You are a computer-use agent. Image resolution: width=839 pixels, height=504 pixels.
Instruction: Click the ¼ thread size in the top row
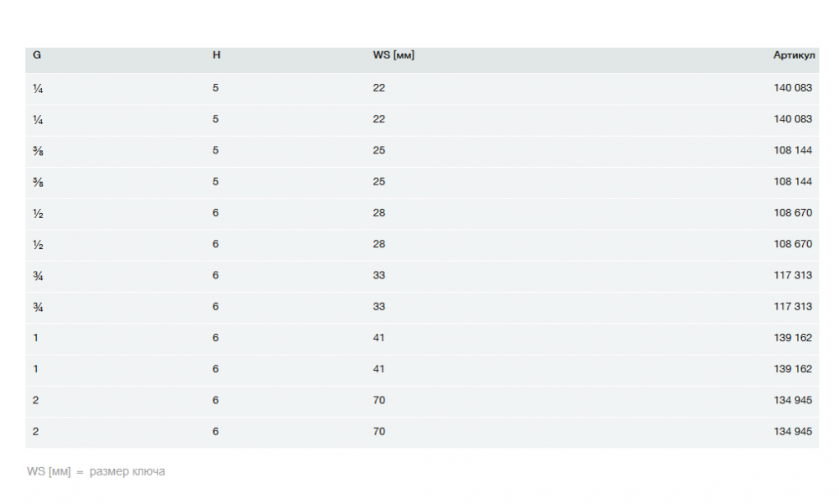38,88
